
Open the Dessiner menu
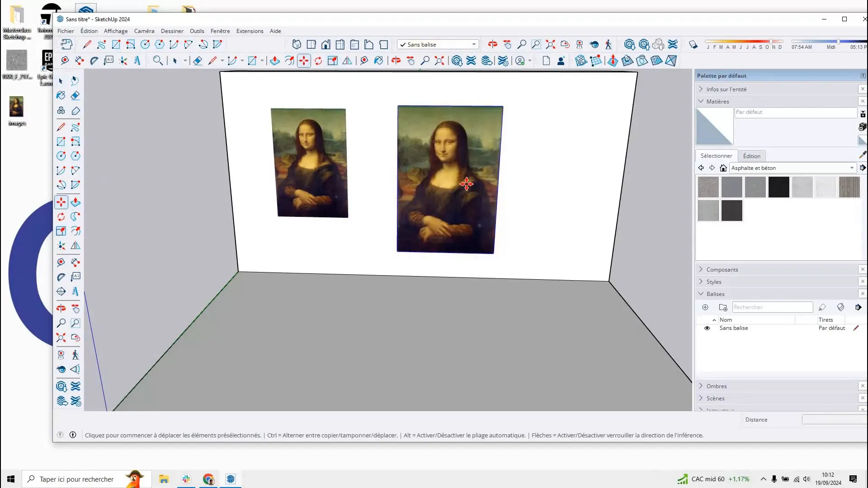click(x=172, y=31)
